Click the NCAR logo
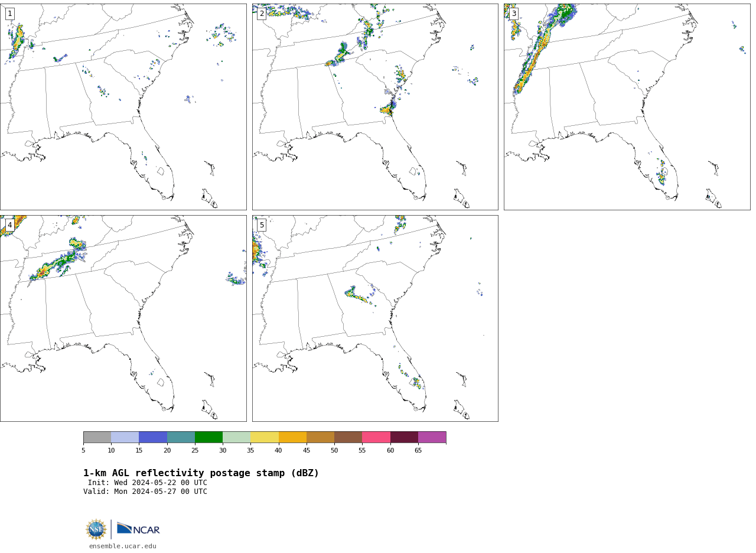Screen dimensions: 756x553 (x=138, y=529)
